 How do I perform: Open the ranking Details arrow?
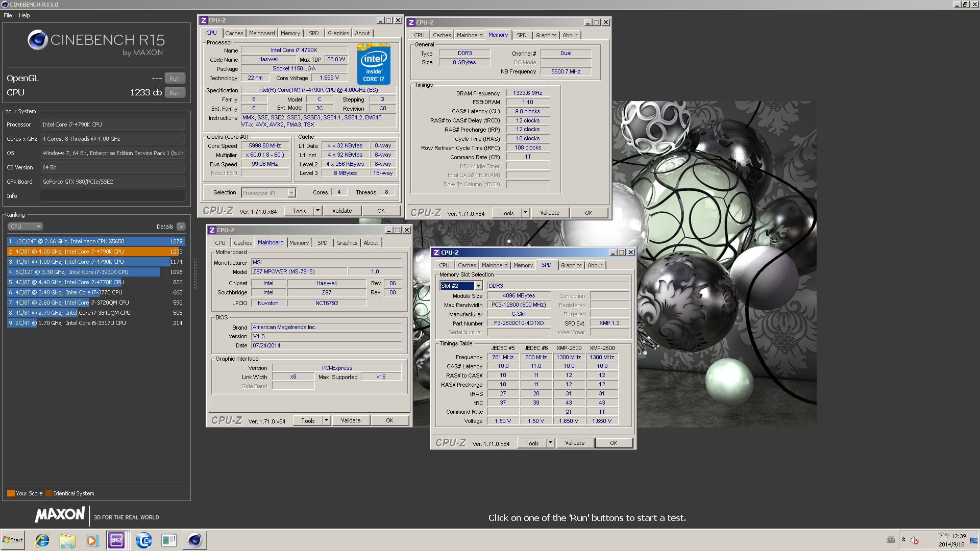point(181,227)
